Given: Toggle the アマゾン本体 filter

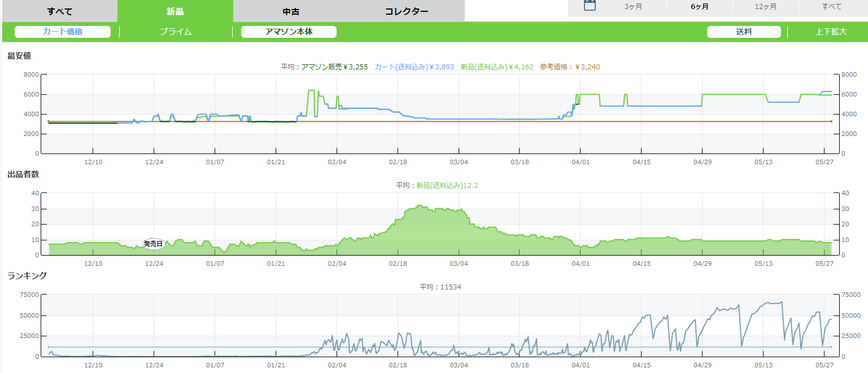Looking at the screenshot, I should [x=289, y=32].
